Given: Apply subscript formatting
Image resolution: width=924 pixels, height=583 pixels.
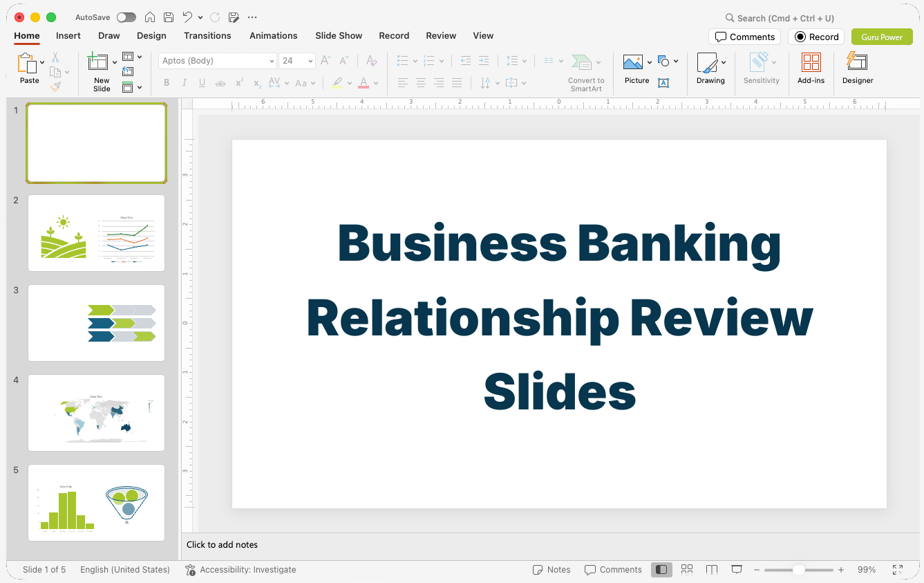Looking at the screenshot, I should tap(257, 83).
